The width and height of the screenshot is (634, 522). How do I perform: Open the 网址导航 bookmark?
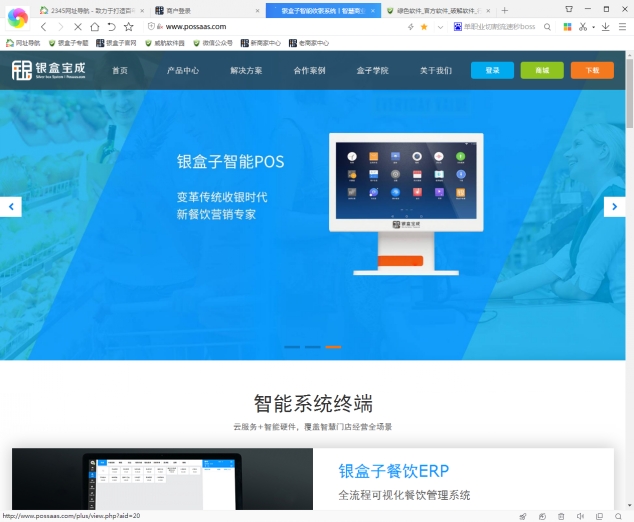[23, 43]
